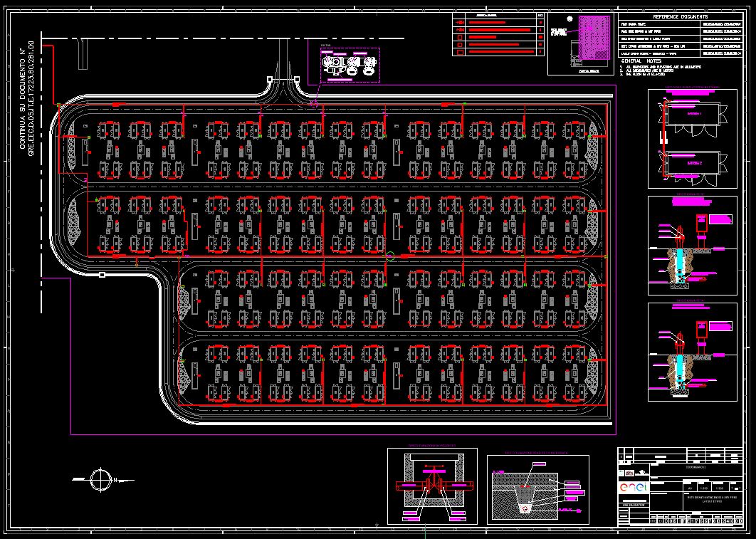Click the Enel logo in title block

[633, 488]
